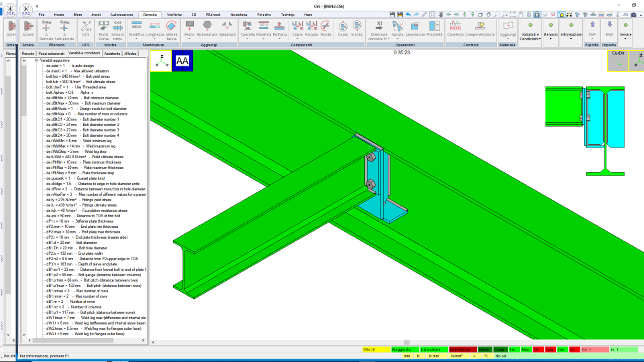Add a Saldatura weld

(227, 29)
